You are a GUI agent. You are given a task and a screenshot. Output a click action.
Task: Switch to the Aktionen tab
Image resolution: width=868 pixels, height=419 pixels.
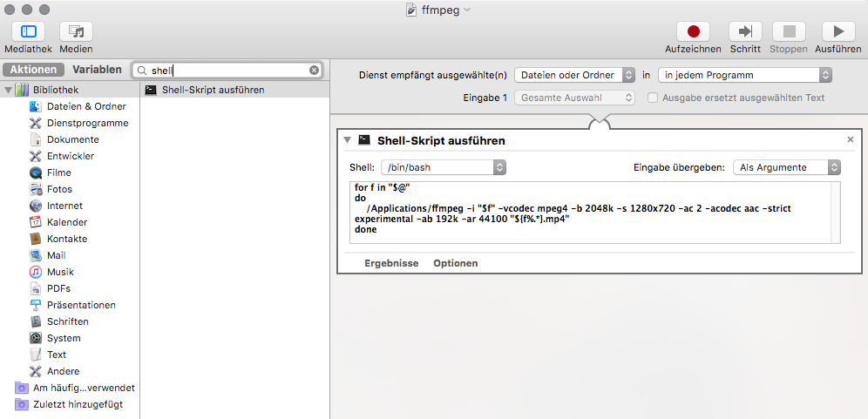(x=33, y=70)
